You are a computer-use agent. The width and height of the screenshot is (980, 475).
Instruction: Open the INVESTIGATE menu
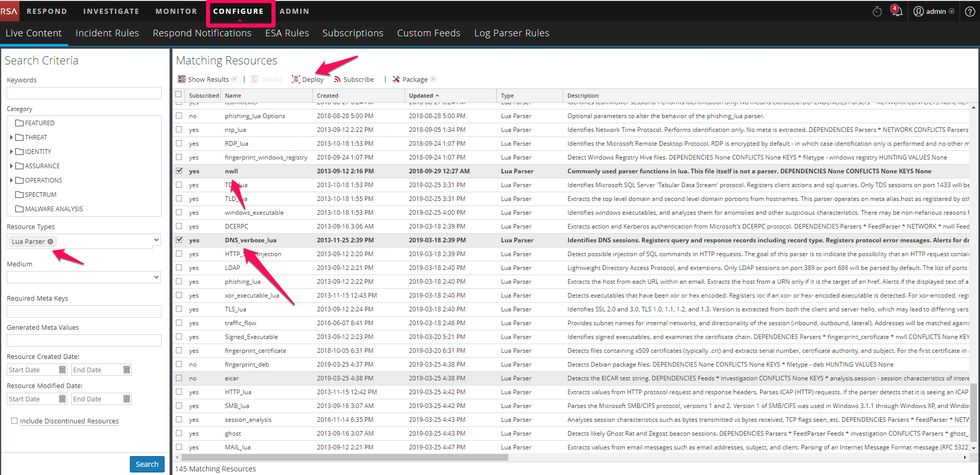pos(111,11)
